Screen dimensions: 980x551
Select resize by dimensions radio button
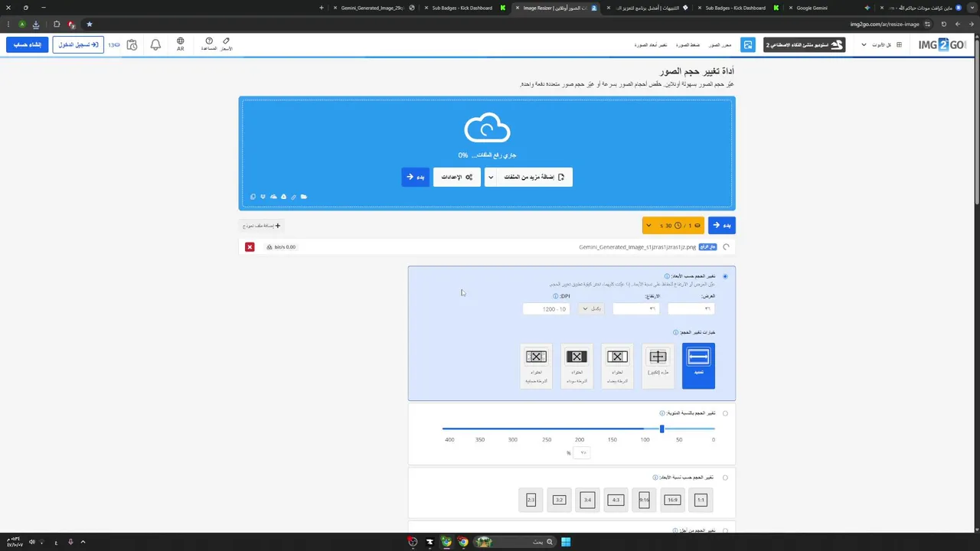[x=725, y=276]
